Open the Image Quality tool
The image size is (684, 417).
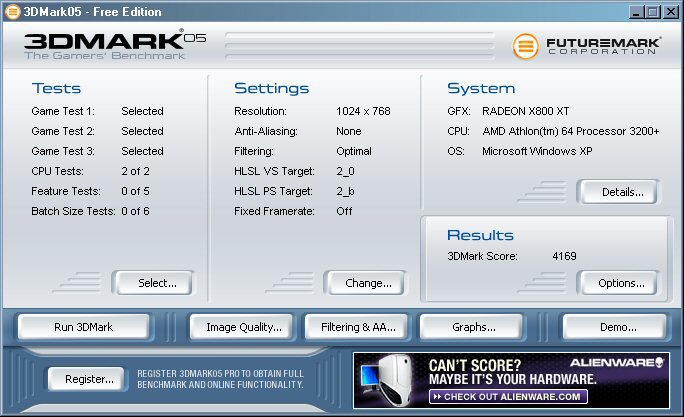[241, 327]
